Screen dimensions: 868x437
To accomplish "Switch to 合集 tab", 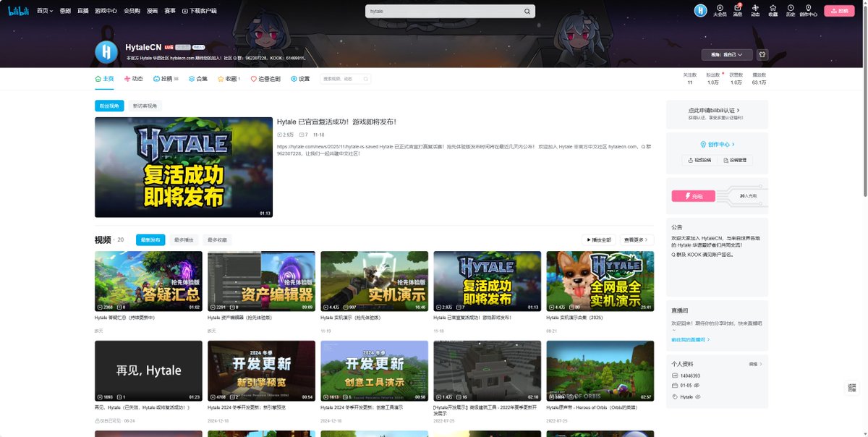I will click(x=197, y=79).
